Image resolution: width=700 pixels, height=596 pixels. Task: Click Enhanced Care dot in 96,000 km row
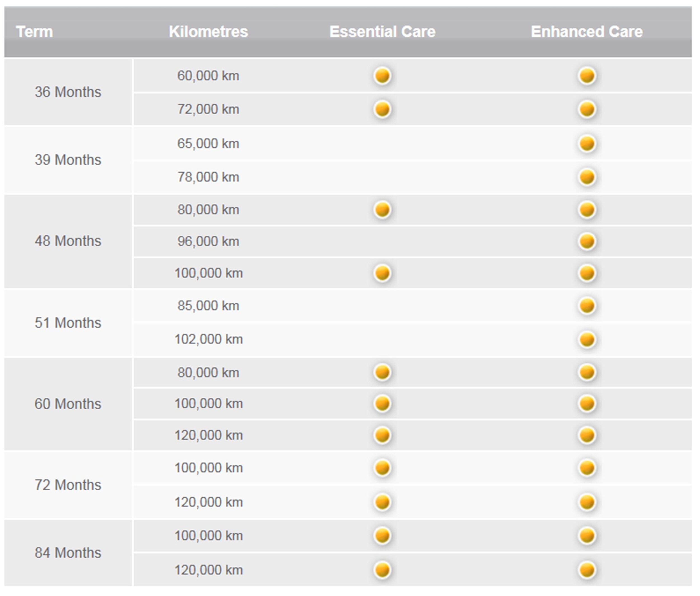pos(587,241)
